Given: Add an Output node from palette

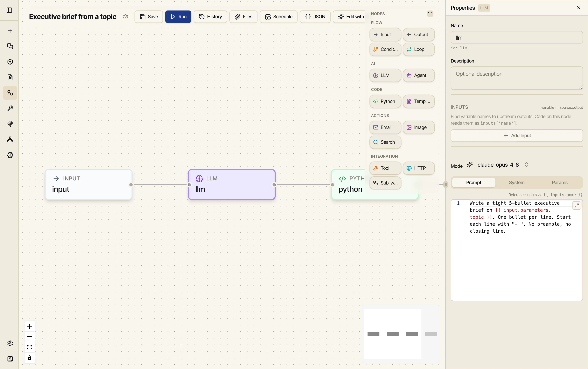Looking at the screenshot, I should point(418,35).
